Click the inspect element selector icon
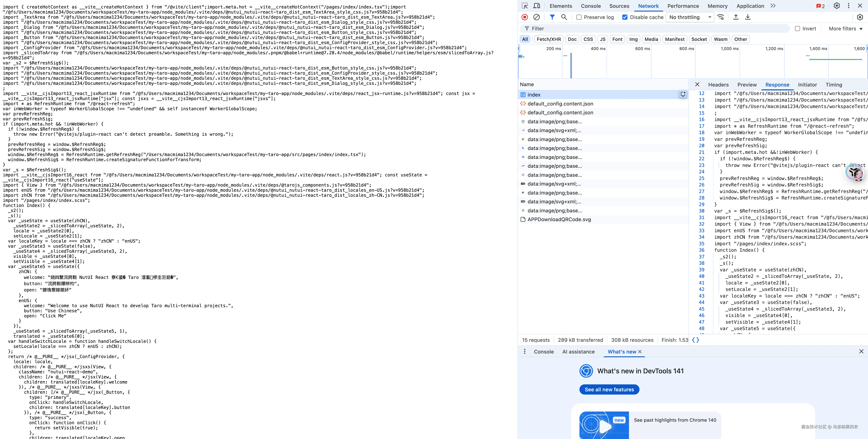This screenshot has width=868, height=439. [x=525, y=6]
